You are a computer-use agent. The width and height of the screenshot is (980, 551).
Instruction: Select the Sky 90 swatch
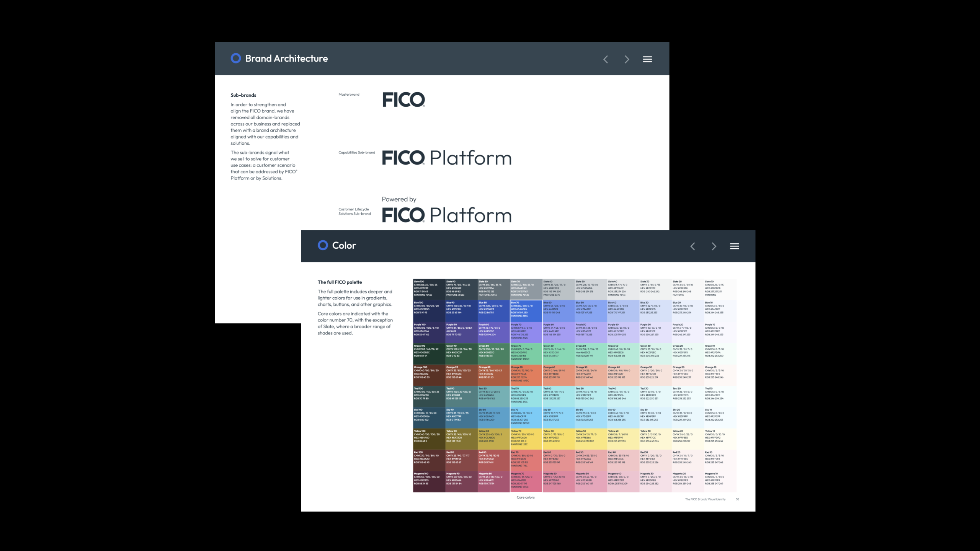click(461, 418)
